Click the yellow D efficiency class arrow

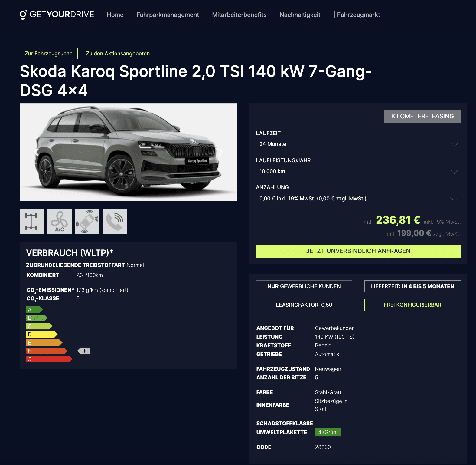pyautogui.click(x=42, y=334)
